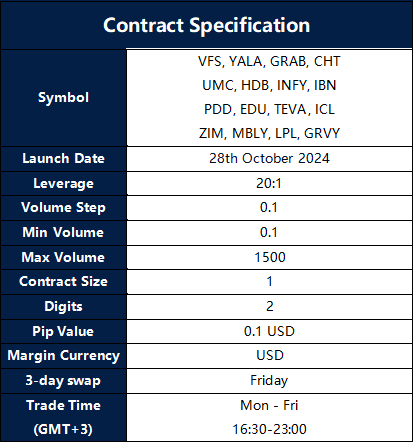Viewport: 413px width, 442px height.
Task: Select the Pip Value 0.1 USD cell
Action: [269, 331]
